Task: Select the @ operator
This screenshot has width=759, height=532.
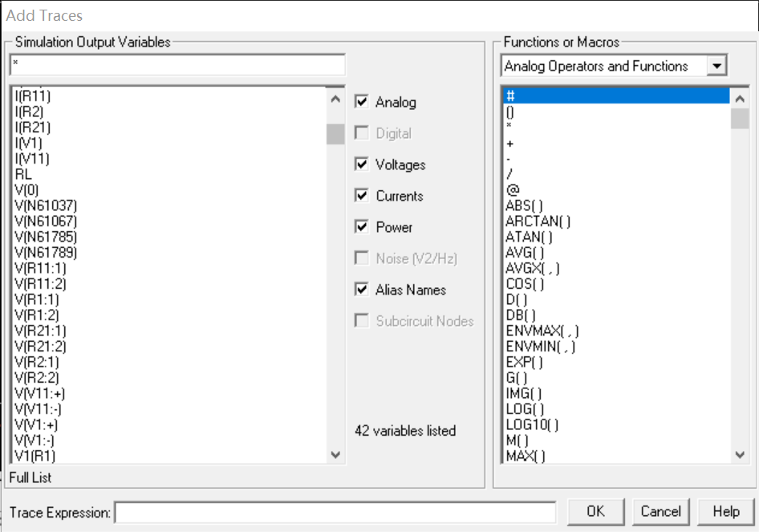Action: click(513, 189)
